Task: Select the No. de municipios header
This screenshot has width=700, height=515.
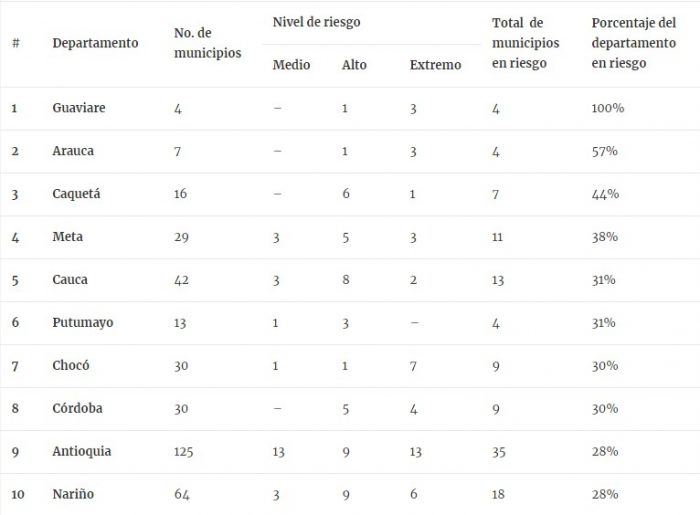Action: coord(207,43)
